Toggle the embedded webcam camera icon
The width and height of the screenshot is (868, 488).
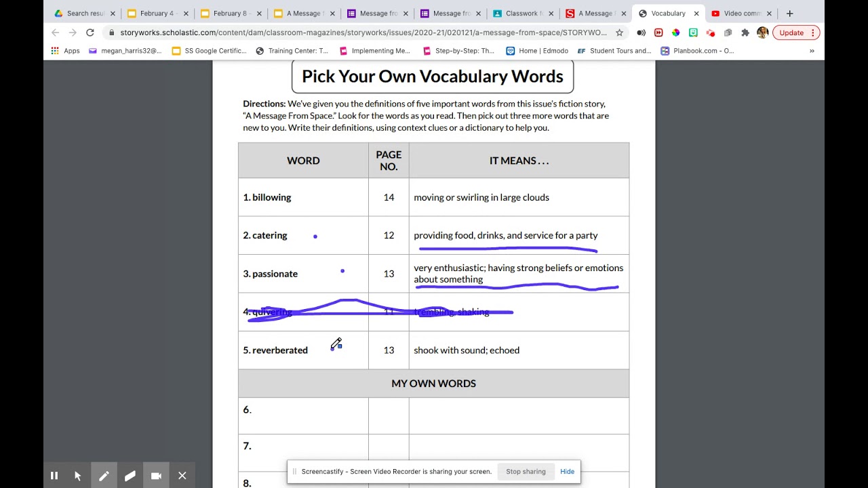(x=156, y=476)
